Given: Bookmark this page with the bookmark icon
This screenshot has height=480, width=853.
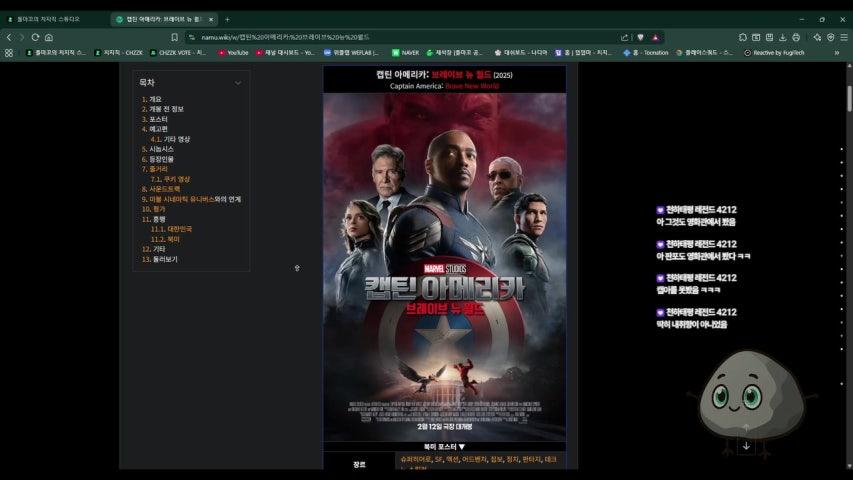Looking at the screenshot, I should pos(174,38).
